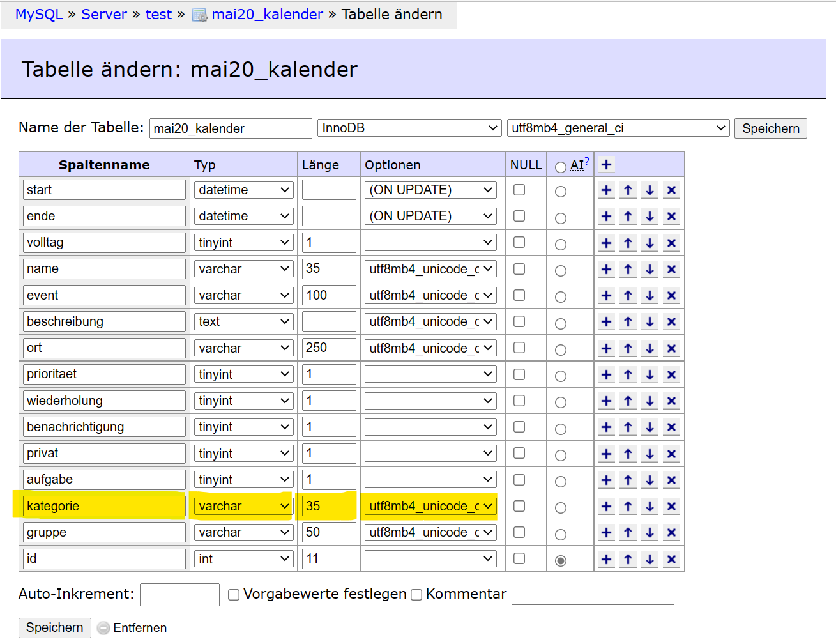Click Speichern button at the bottom
This screenshot has width=836, height=644.
tap(54, 627)
